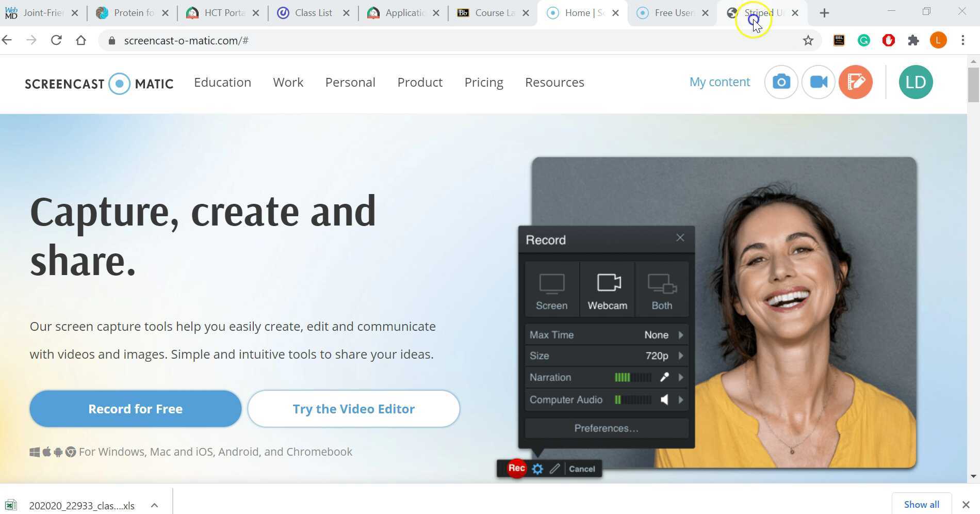This screenshot has height=514, width=980.
Task: Select Webcam recording mode
Action: [x=608, y=290]
